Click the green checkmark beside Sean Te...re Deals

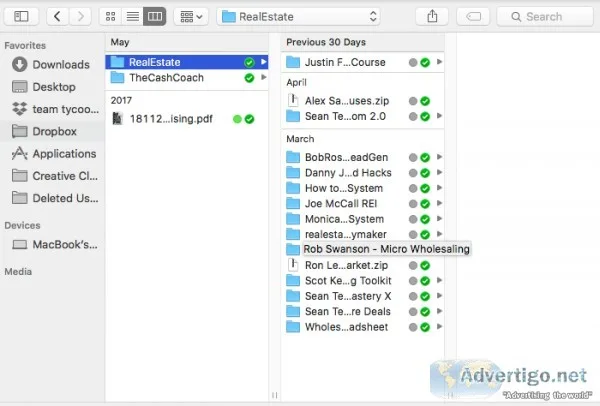click(x=425, y=312)
